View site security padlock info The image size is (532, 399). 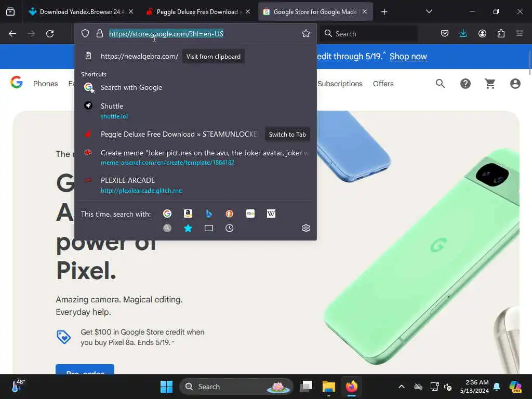(99, 33)
